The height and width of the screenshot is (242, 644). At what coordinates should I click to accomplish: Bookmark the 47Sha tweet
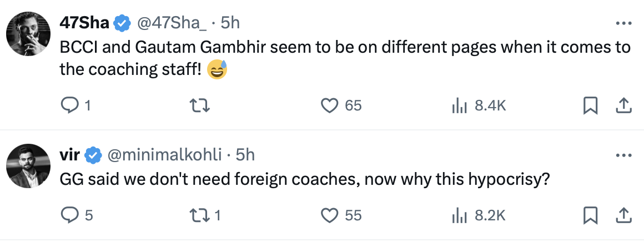(590, 105)
